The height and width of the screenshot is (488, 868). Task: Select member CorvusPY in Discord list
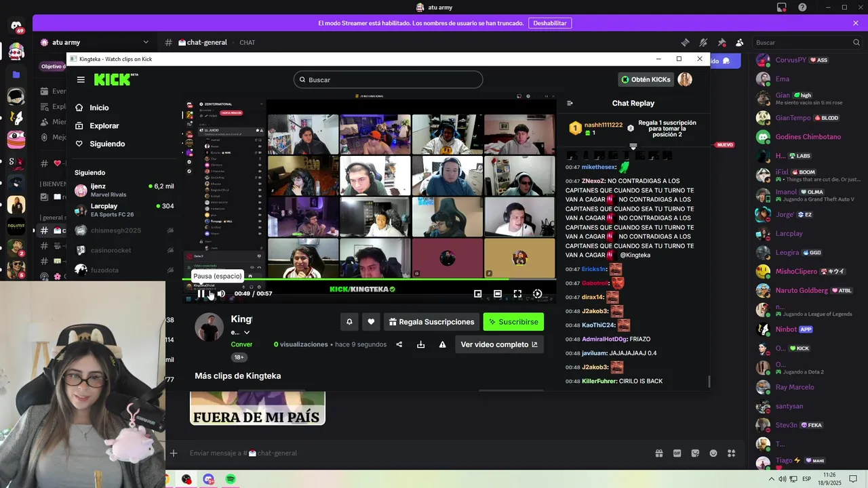click(807, 60)
